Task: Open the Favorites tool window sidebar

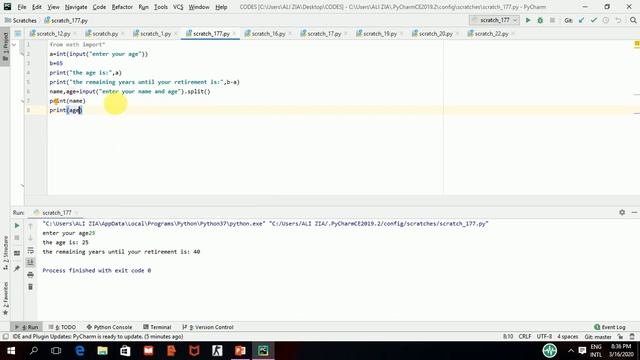Action: (x=5, y=298)
